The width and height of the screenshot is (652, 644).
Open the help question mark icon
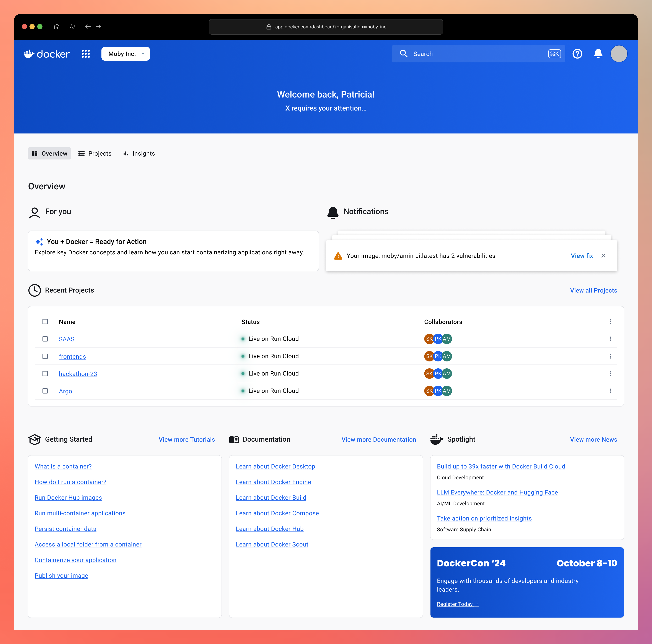click(577, 54)
